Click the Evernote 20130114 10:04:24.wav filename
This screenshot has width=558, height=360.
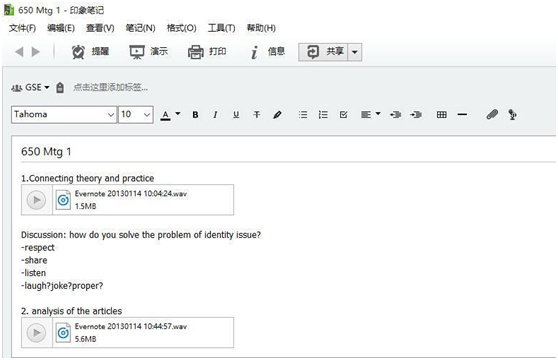[131, 194]
